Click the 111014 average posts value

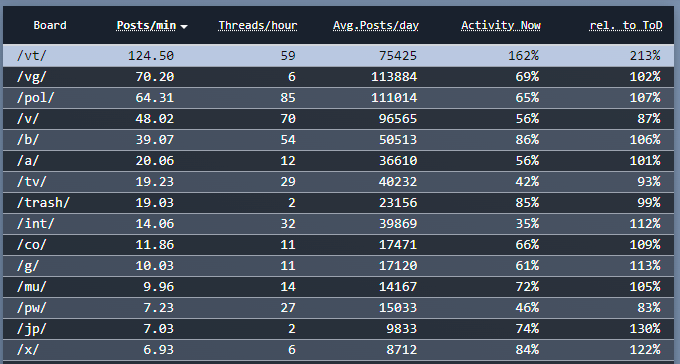click(394, 98)
